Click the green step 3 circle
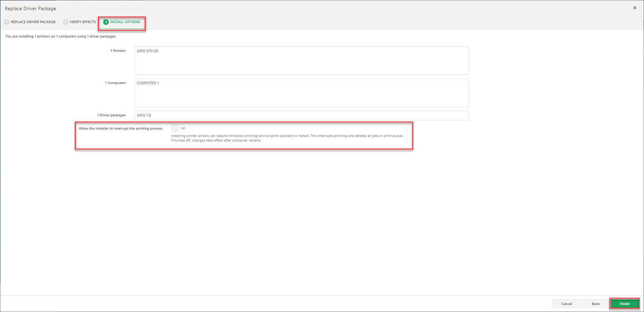This screenshot has width=644, height=312. 106,22
